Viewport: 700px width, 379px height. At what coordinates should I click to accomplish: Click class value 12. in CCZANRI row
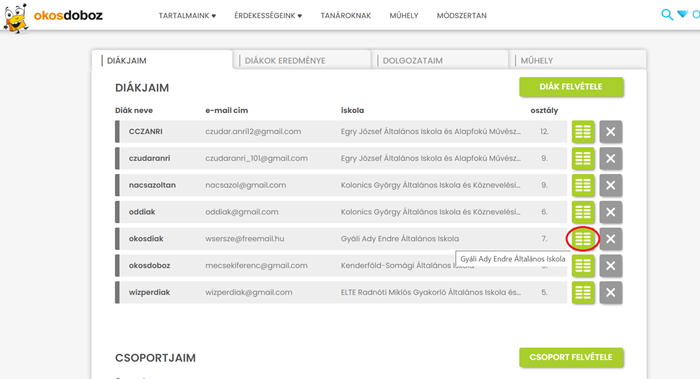544,132
